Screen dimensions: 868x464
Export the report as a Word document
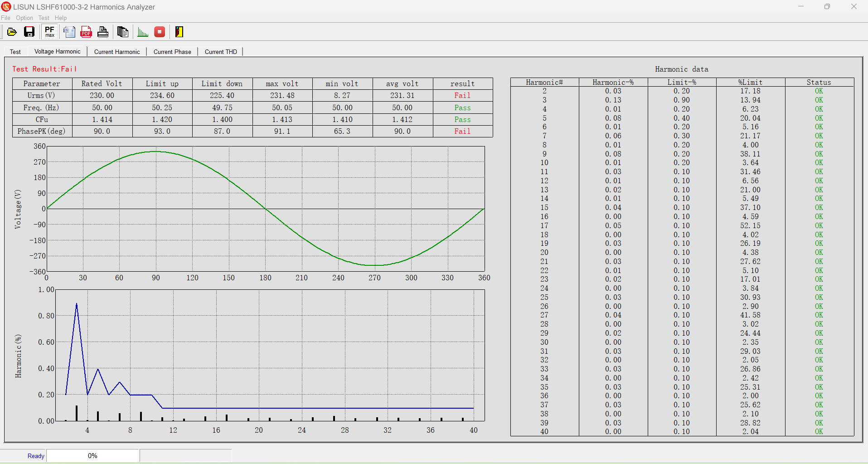point(68,32)
